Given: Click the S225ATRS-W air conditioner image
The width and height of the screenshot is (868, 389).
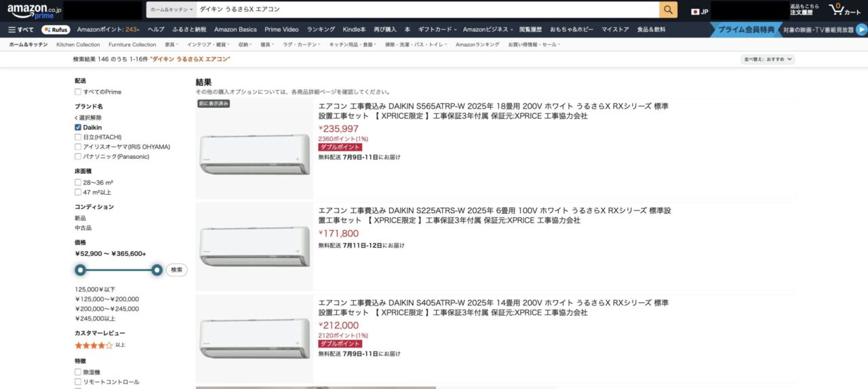Looking at the screenshot, I should point(254,246).
